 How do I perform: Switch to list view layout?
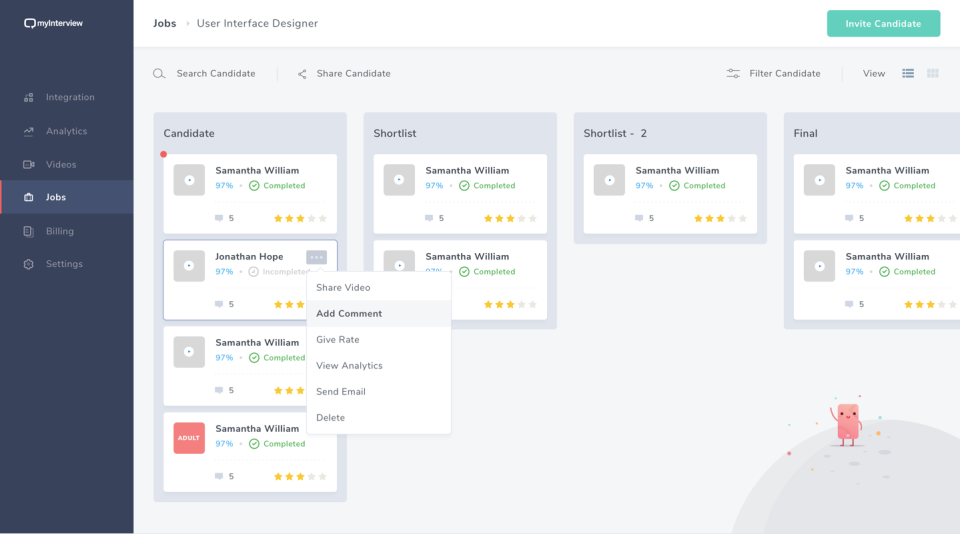(908, 73)
